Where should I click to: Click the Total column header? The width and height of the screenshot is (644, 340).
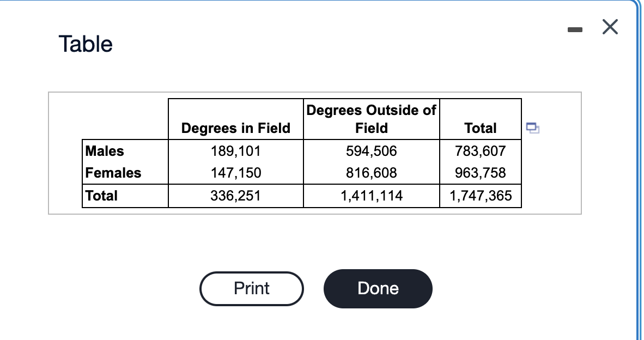(480, 128)
